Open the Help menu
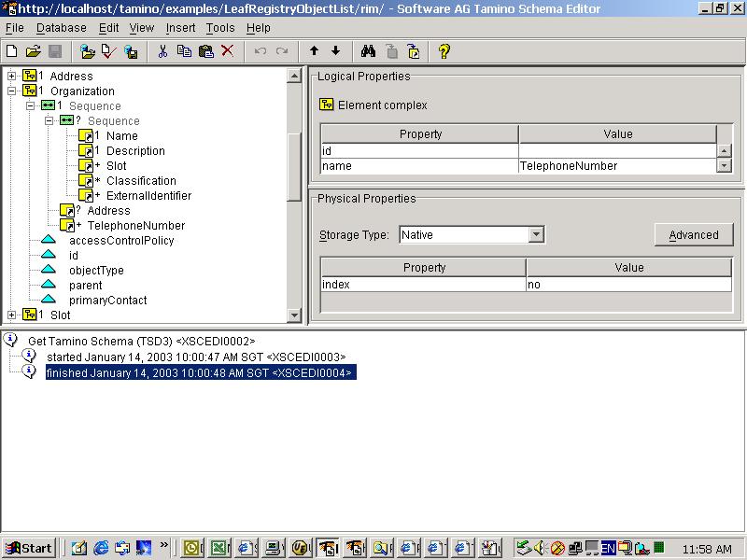This screenshot has width=747, height=560. point(259,28)
